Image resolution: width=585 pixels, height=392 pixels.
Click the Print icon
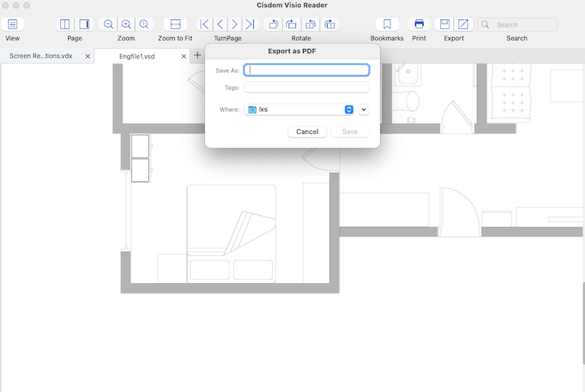[x=419, y=25]
